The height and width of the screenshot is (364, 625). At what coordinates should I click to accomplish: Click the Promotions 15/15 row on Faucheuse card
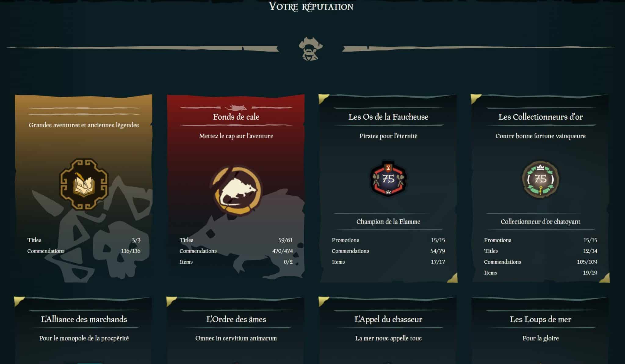click(388, 240)
